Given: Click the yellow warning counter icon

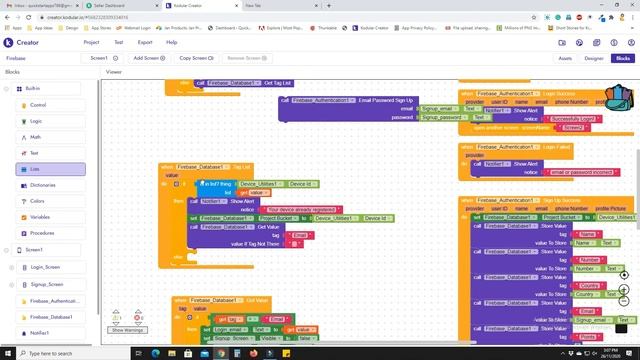Looking at the screenshot, I should pos(116,318).
